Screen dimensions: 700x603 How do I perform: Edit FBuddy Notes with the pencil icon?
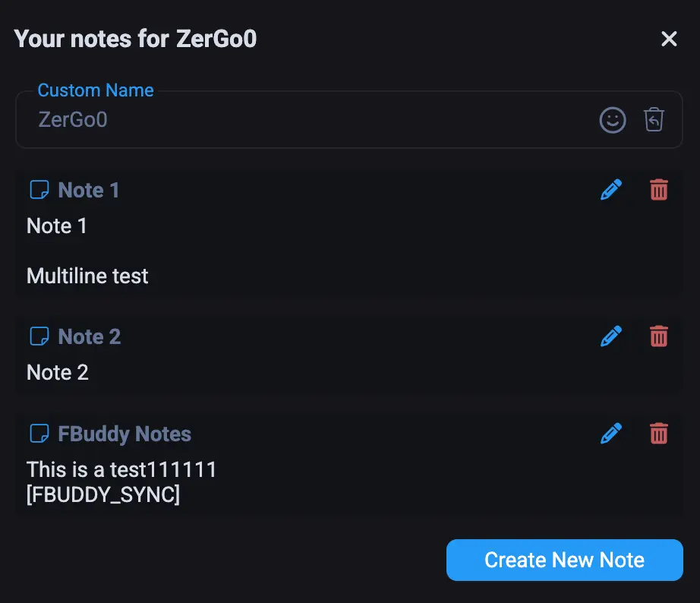(610, 434)
